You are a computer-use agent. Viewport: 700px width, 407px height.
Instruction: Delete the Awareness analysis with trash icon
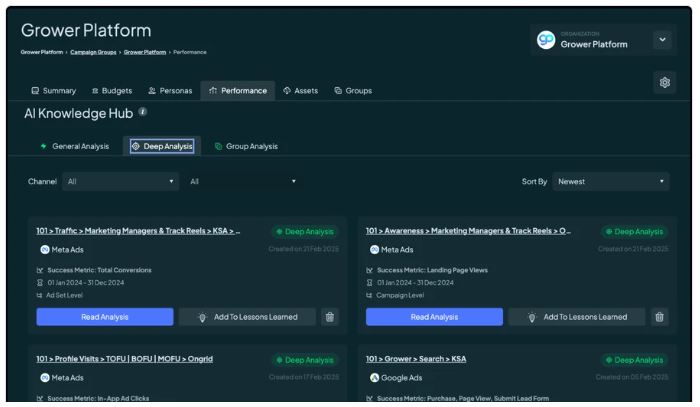point(659,317)
